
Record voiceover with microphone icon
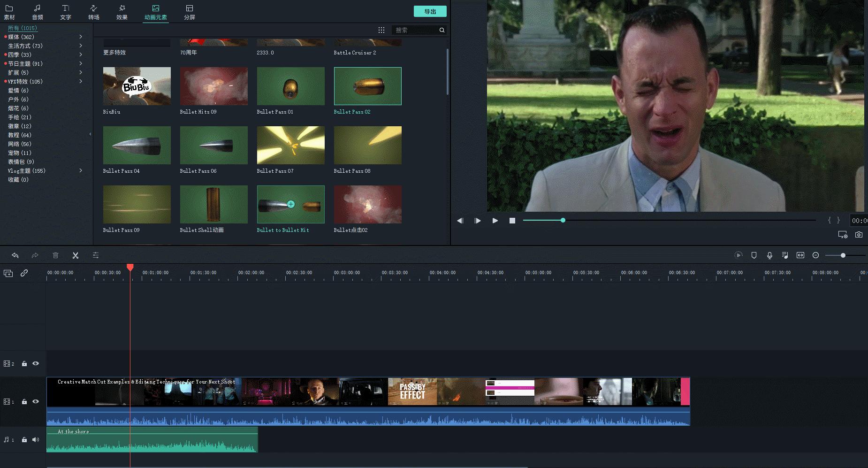coord(769,255)
